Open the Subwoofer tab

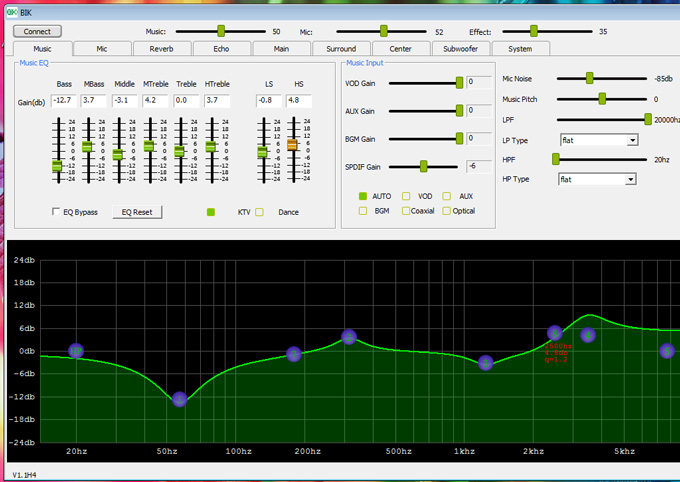coord(461,49)
